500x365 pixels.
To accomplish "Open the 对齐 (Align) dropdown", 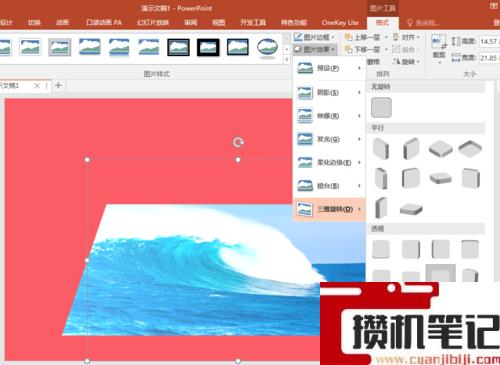I will click(406, 37).
